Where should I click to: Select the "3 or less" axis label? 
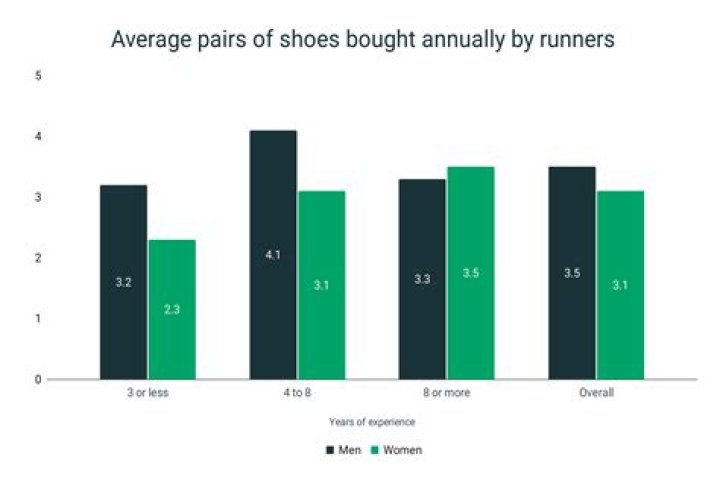point(148,393)
